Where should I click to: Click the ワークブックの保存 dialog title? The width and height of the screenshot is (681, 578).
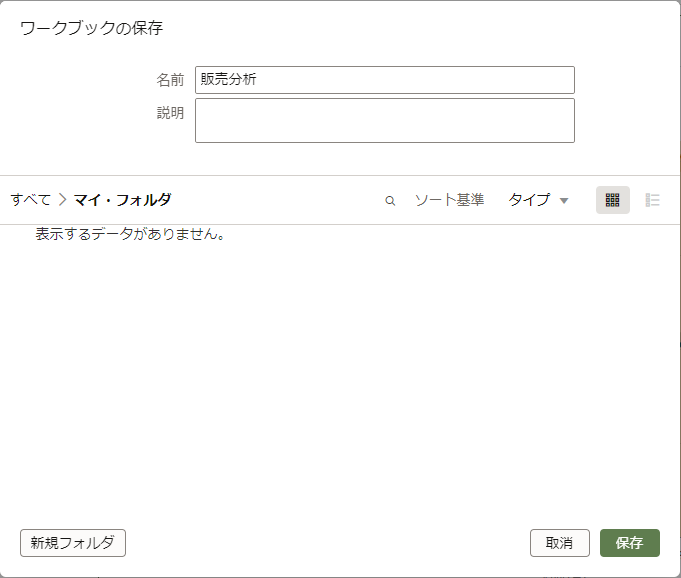click(x=91, y=28)
